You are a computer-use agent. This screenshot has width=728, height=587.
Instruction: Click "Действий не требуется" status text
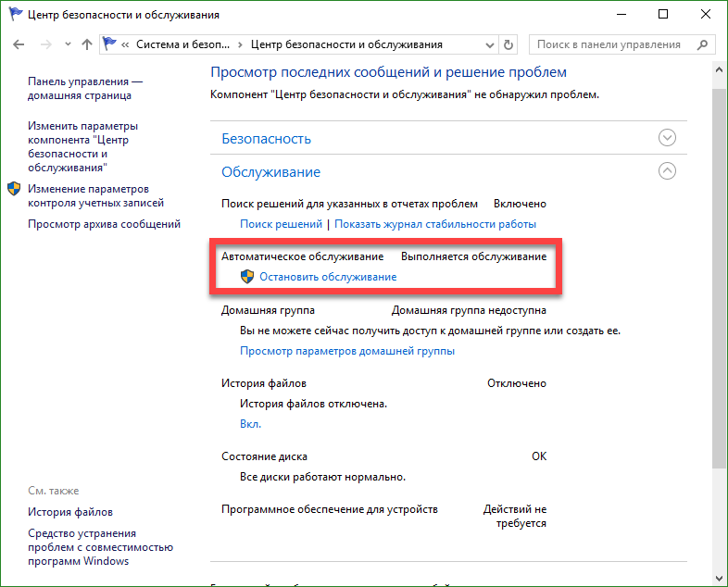[x=514, y=517]
